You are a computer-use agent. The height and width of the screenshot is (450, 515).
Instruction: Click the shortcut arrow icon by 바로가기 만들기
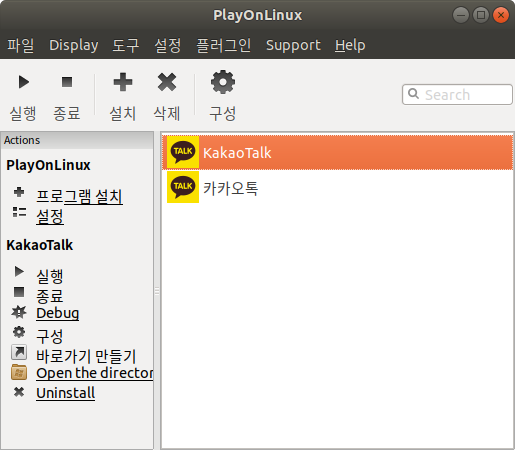pyautogui.click(x=19, y=352)
